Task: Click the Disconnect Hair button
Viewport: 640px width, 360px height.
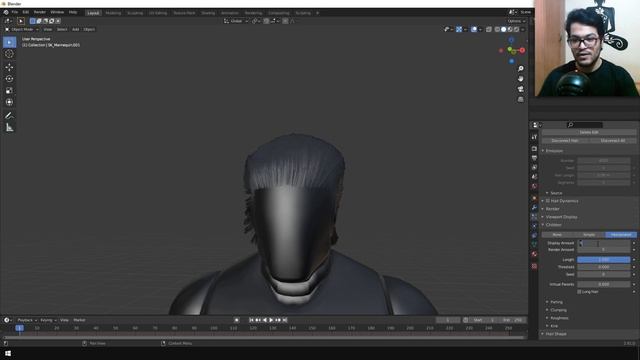Action: pos(565,140)
